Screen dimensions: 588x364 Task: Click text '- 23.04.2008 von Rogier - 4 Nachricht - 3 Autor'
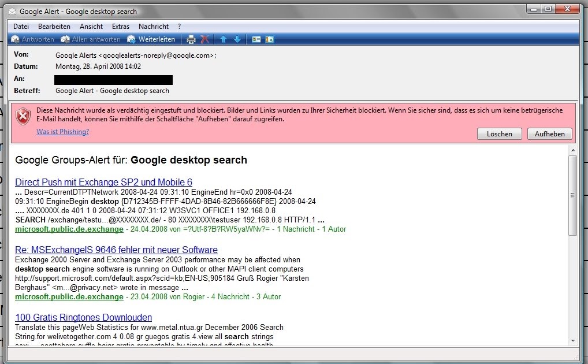203,297
